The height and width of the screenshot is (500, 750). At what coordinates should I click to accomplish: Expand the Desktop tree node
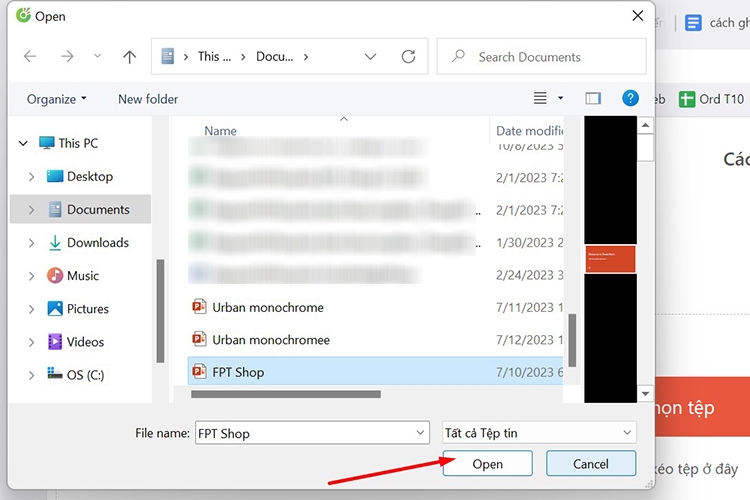31,177
